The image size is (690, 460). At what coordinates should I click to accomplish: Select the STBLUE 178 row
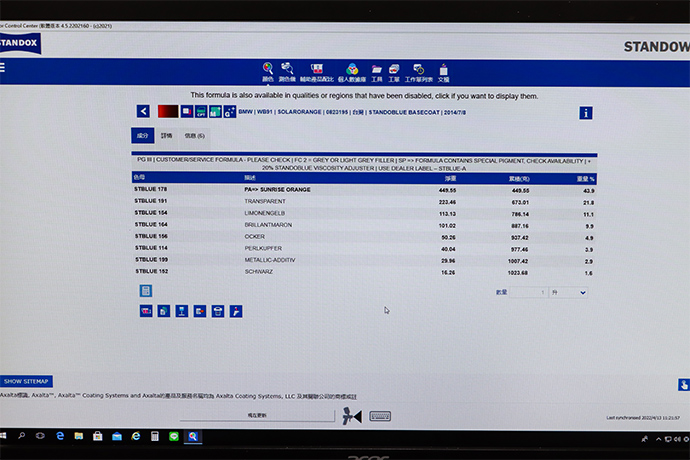[364, 190]
